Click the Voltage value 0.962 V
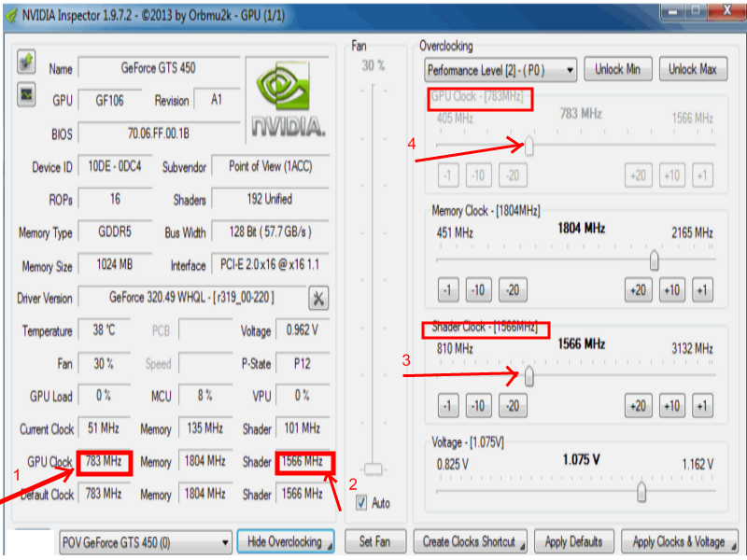Image resolution: width=747 pixels, height=560 pixels. (303, 330)
